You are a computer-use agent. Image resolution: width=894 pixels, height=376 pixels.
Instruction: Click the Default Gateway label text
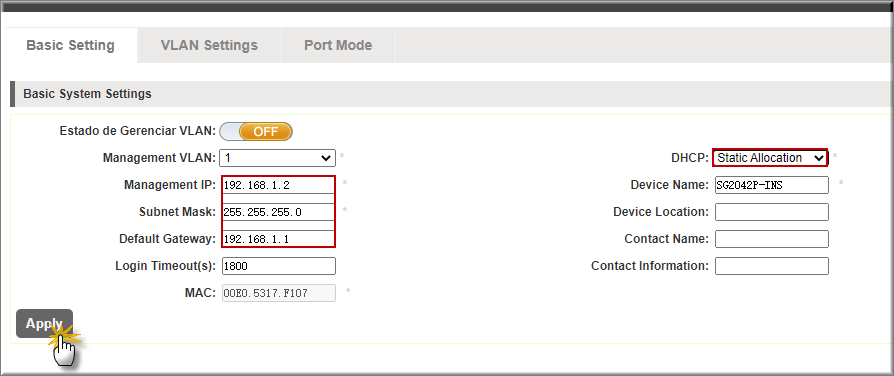168,239
